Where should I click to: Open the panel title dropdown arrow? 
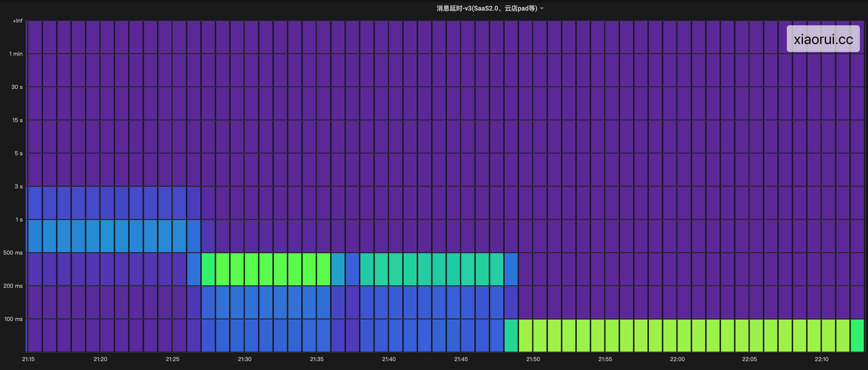pos(542,8)
